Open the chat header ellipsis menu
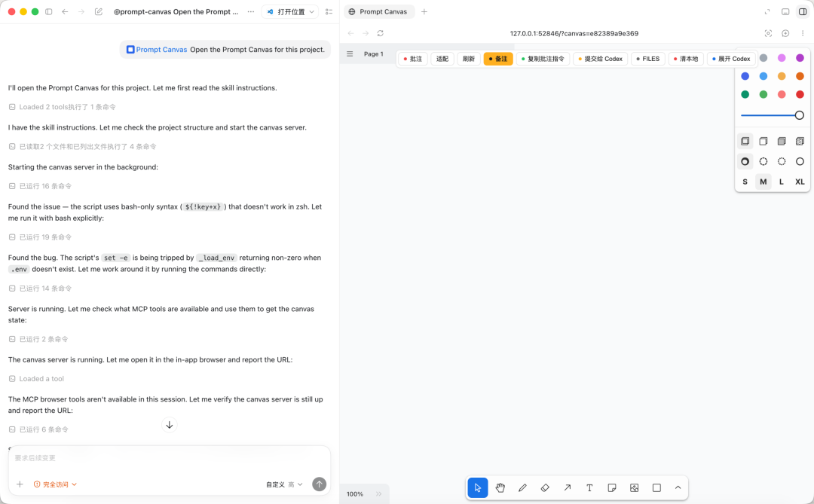 pos(251,11)
